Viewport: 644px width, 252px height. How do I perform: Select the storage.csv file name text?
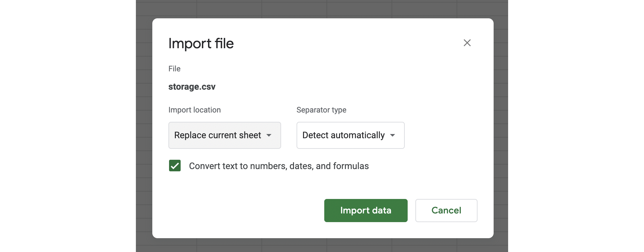coord(192,87)
